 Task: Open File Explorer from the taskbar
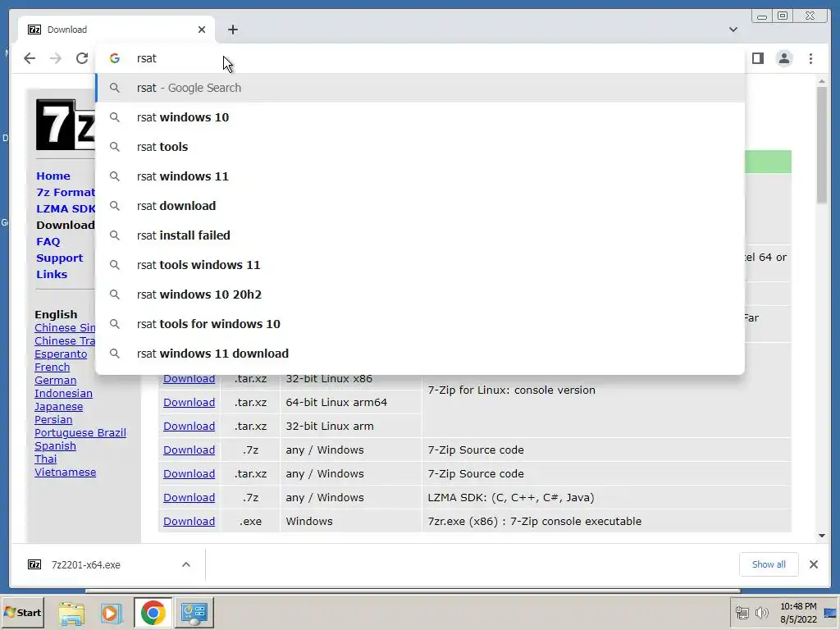(x=71, y=613)
